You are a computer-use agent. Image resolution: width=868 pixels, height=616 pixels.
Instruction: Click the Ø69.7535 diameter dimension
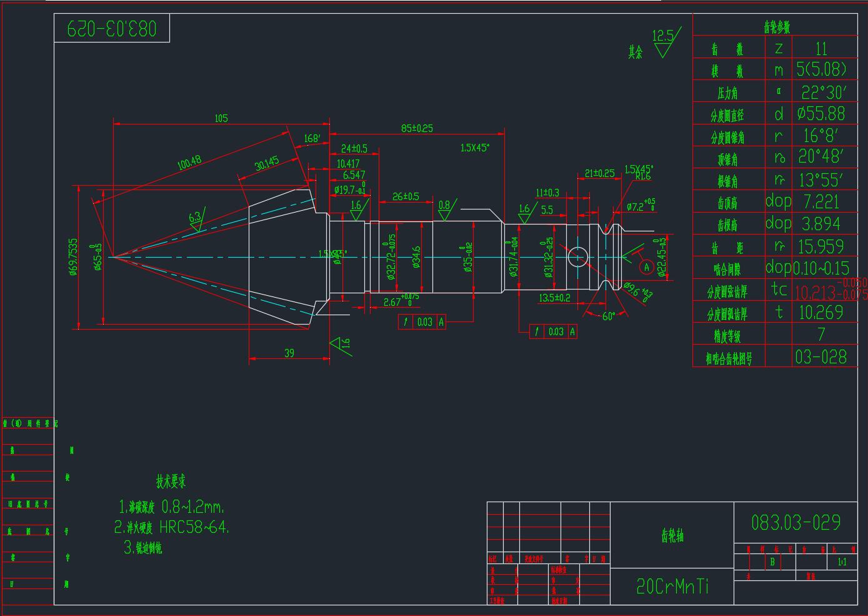74,256
